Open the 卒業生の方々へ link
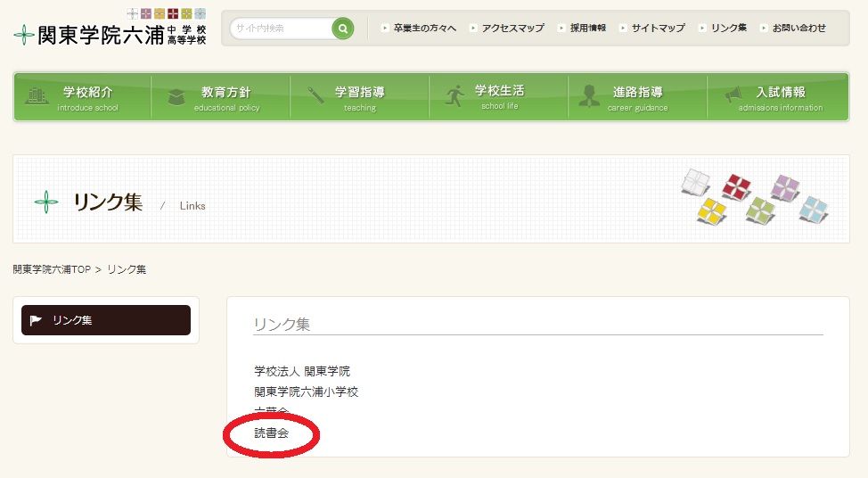868x478 pixels. 424,28
